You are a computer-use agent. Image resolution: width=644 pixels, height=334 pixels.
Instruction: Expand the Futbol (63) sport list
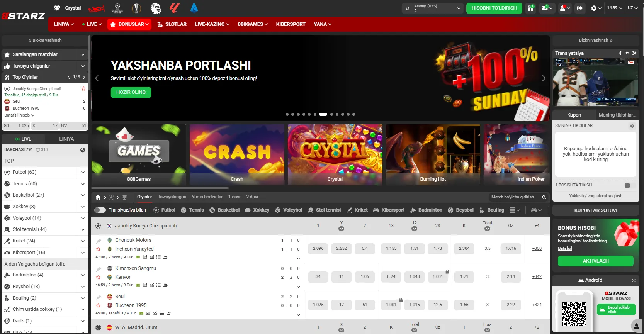(x=83, y=173)
